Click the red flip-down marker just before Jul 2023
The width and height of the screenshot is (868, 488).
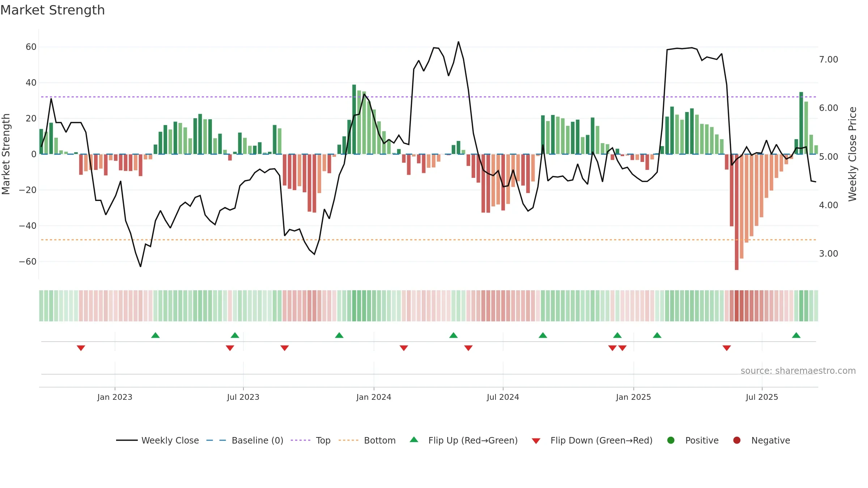point(230,348)
